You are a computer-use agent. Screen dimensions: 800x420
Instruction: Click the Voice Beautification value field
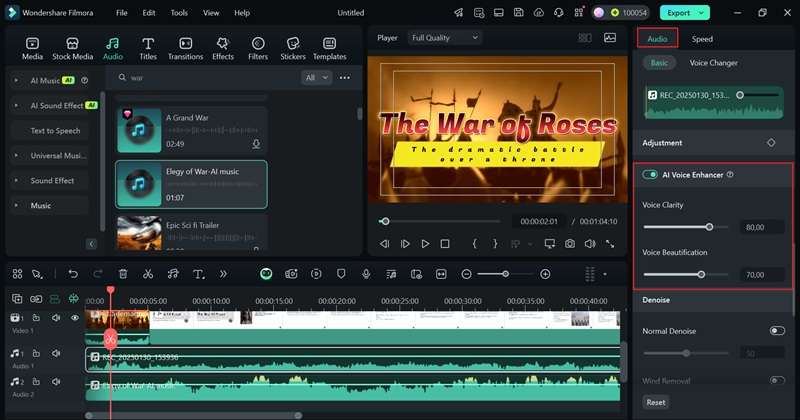pyautogui.click(x=761, y=275)
